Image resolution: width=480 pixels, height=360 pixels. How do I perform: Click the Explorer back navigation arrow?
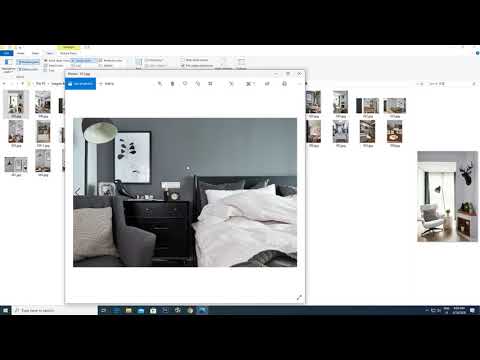coord(4,84)
